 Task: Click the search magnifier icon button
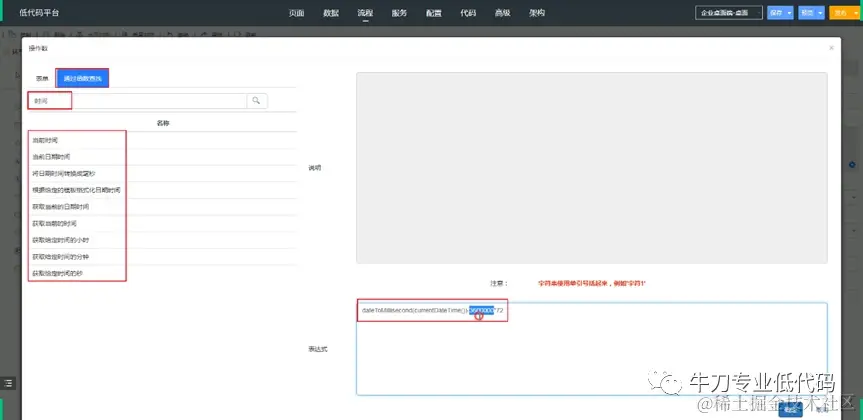pos(257,101)
